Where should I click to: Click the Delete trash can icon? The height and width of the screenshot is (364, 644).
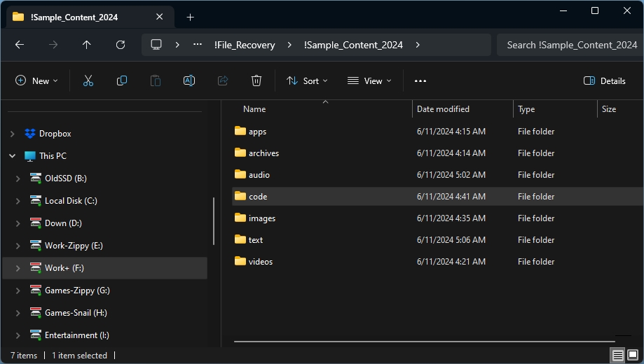[256, 80]
